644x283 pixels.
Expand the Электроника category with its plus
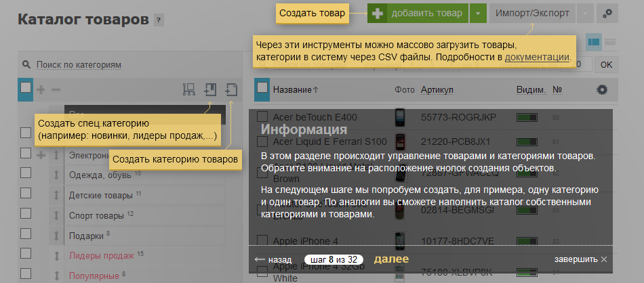tap(41, 155)
